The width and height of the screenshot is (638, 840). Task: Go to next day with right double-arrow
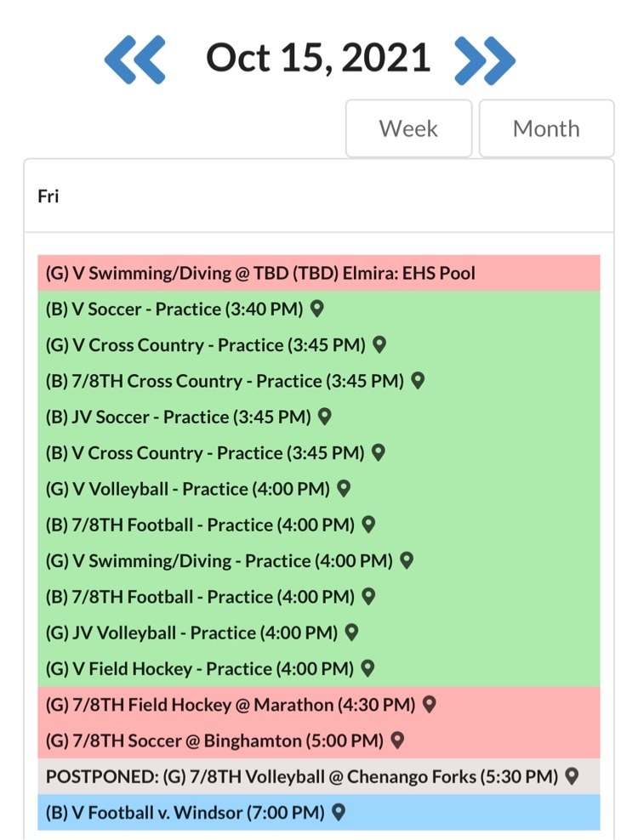point(485,60)
